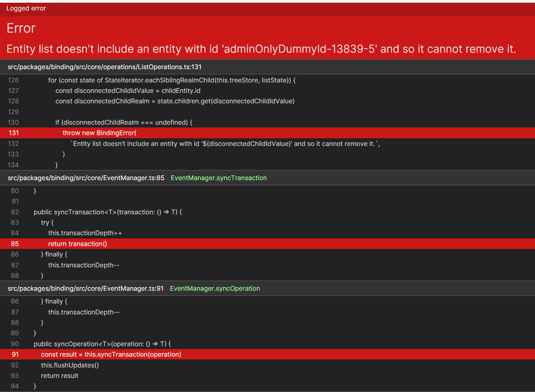Open the EventManager.ts:85 file path
Image resolution: width=535 pixels, height=392 pixels.
click(x=86, y=178)
